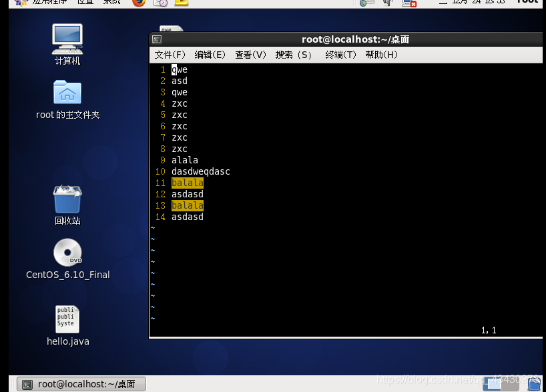Click line 2 text asd
Viewport: 546px width, 392px height.
coord(180,81)
